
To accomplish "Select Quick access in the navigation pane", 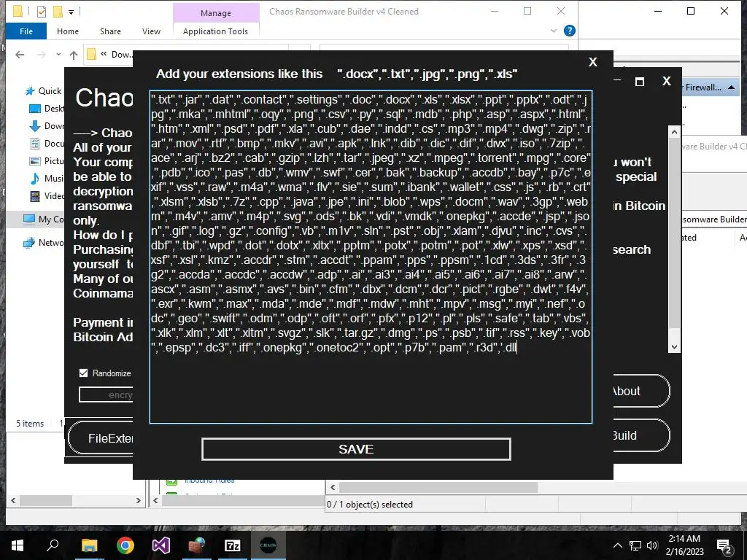I will [x=44, y=91].
